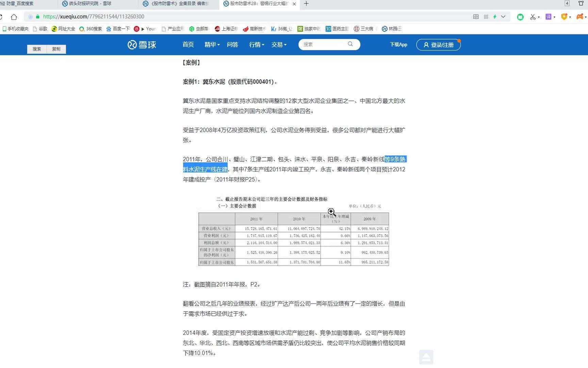Switch to the 砖头财报研究院 tab
This screenshot has height=368, width=588.
click(98, 3)
